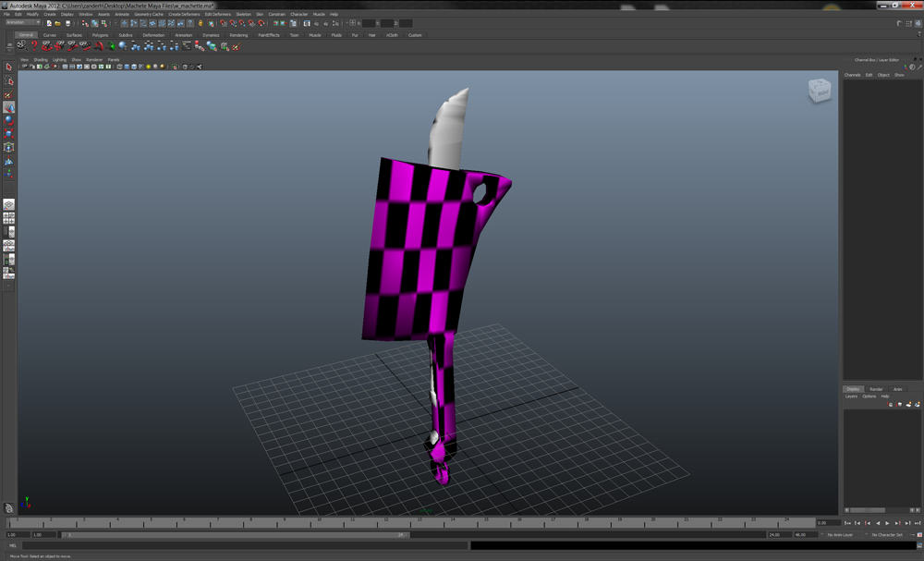Go to end of playback range
Viewport: 924px width, 561px height.
tap(918, 523)
